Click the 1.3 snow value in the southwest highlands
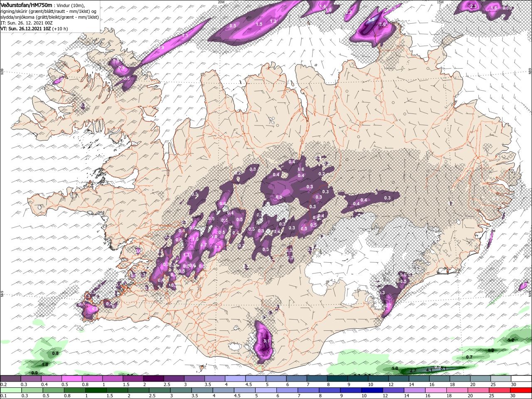This screenshot has width=532, height=399. 187,255
